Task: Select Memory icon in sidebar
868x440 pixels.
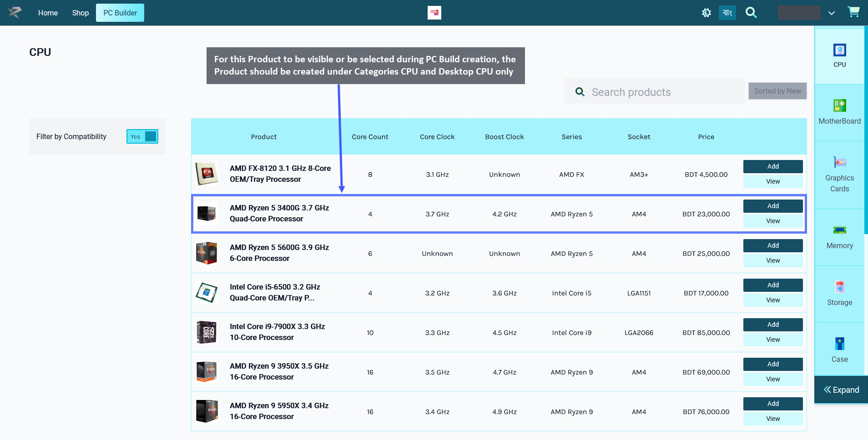Action: (839, 230)
